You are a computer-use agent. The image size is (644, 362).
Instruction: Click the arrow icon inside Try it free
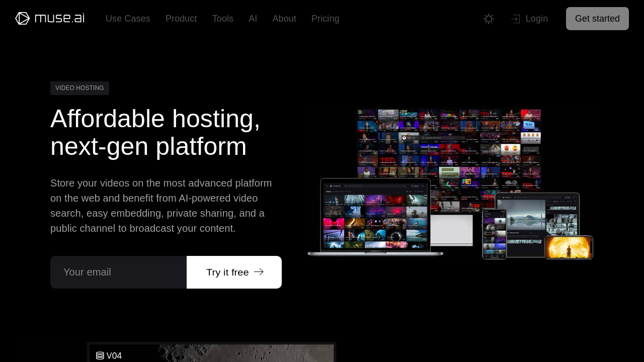(x=259, y=272)
